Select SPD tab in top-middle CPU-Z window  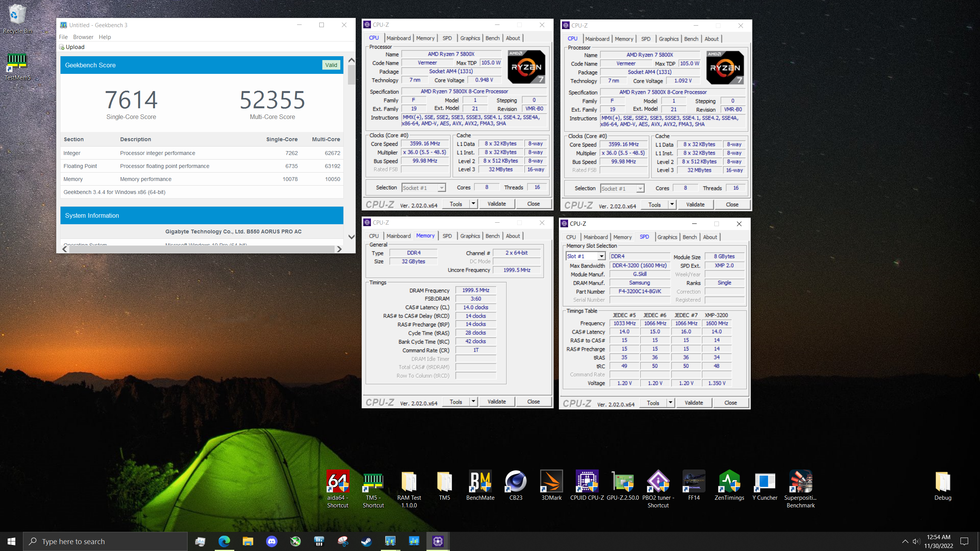447,38
